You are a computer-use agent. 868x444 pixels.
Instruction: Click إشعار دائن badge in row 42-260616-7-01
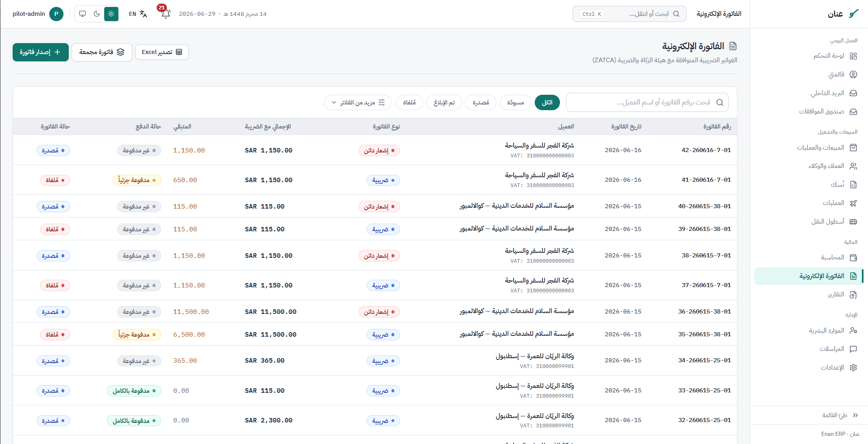379,150
